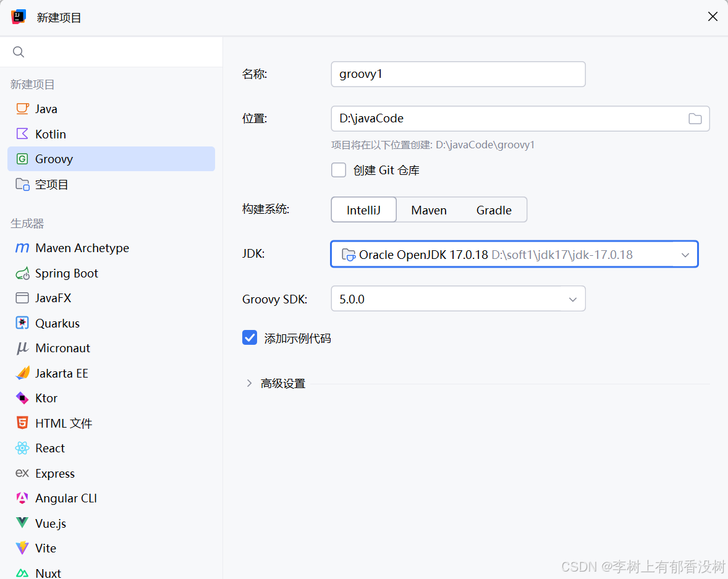The height and width of the screenshot is (579, 728).
Task: Open the JDK dropdown arrow
Action: pyautogui.click(x=685, y=255)
